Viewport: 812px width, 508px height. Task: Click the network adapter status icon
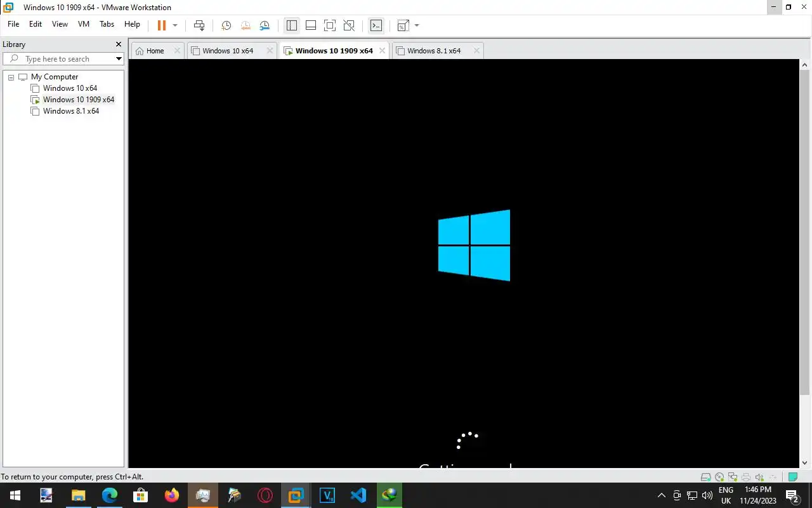coord(733,477)
